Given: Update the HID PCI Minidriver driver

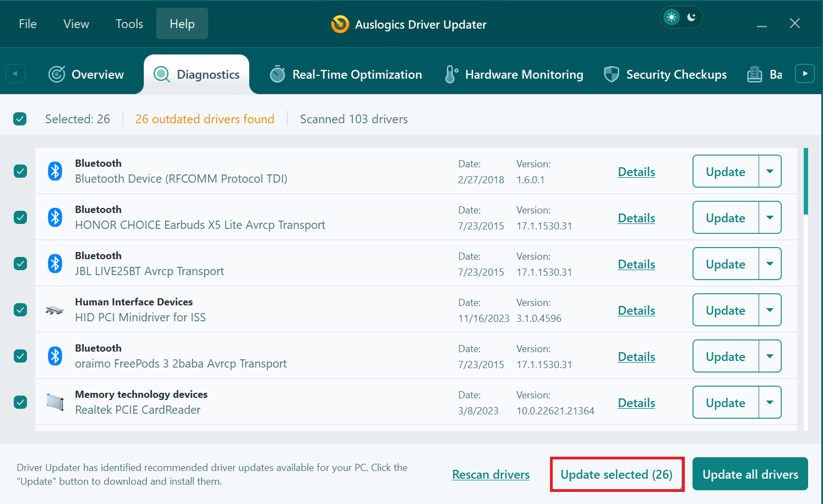Looking at the screenshot, I should (x=726, y=310).
